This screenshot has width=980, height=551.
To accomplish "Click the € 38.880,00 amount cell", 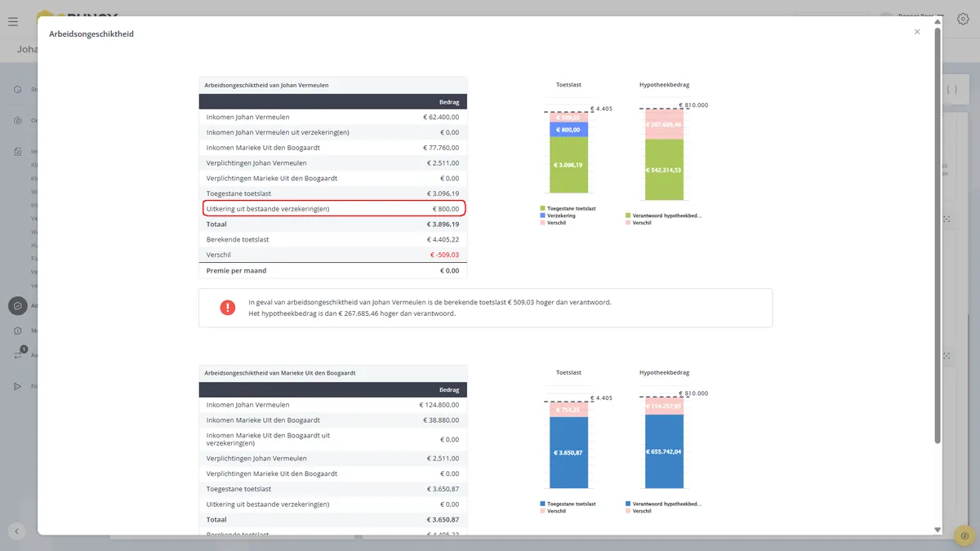I will click(440, 420).
